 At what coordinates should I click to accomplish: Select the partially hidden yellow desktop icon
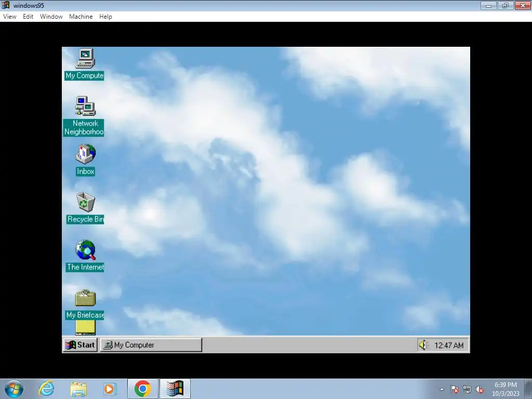tap(86, 327)
